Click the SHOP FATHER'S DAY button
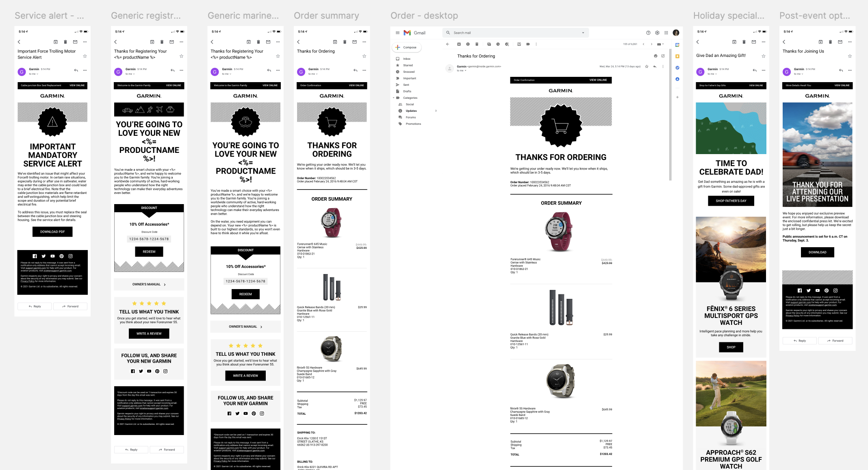The image size is (868, 470). (x=731, y=201)
